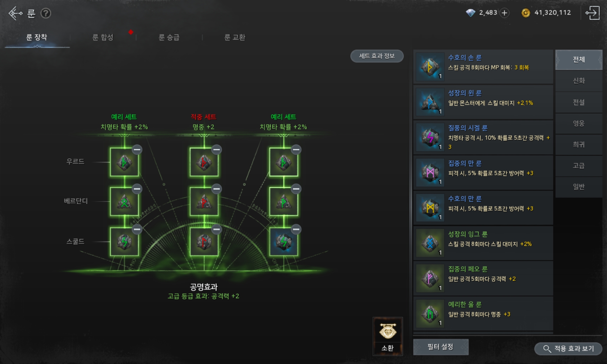Select the 수호의 손 룬 rune icon
This screenshot has width=607, height=364.
(x=430, y=67)
